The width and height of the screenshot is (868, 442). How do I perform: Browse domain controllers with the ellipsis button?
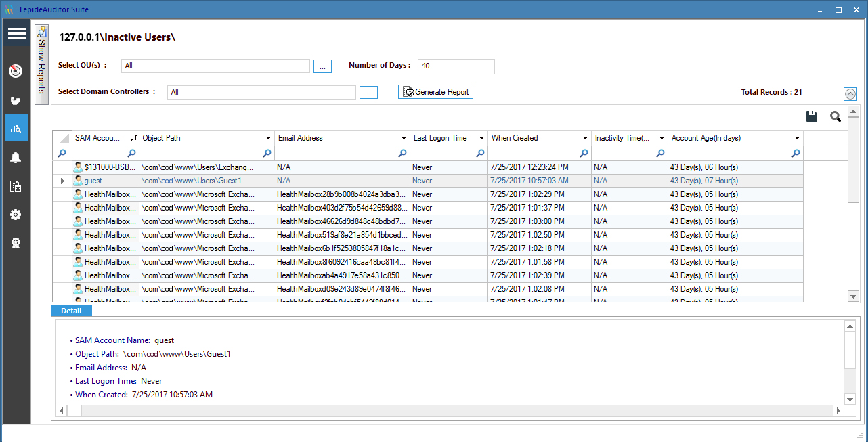click(x=368, y=93)
